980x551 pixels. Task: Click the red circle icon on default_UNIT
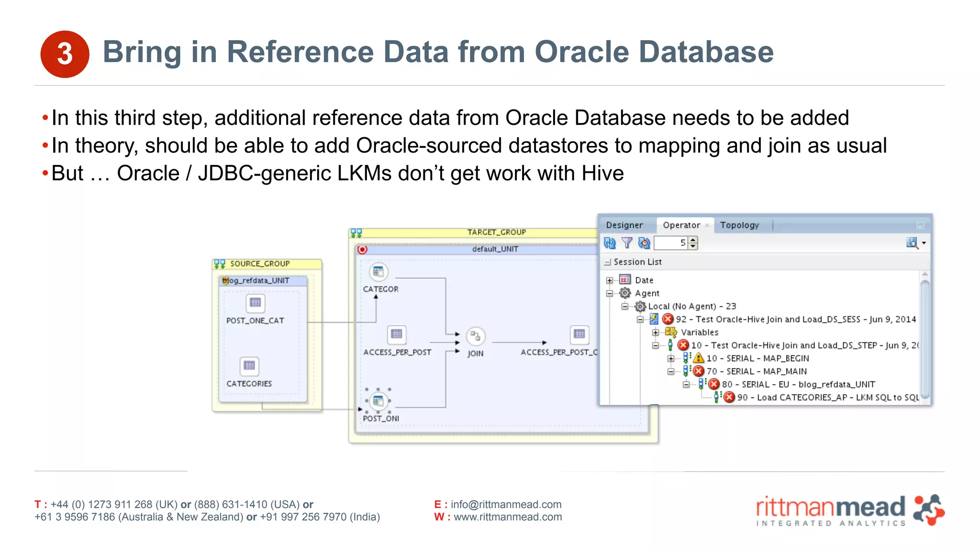coord(362,250)
